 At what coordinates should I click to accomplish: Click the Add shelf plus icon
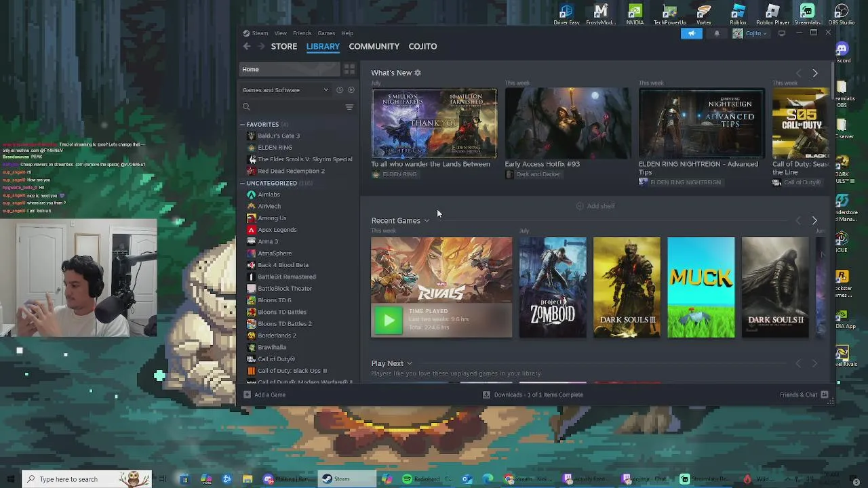(x=580, y=206)
